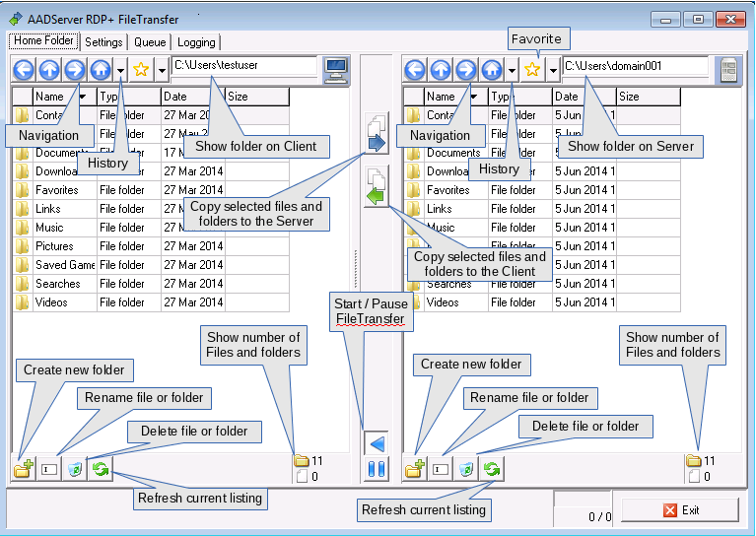
Task: Switch to the Settings tab
Action: (103, 42)
